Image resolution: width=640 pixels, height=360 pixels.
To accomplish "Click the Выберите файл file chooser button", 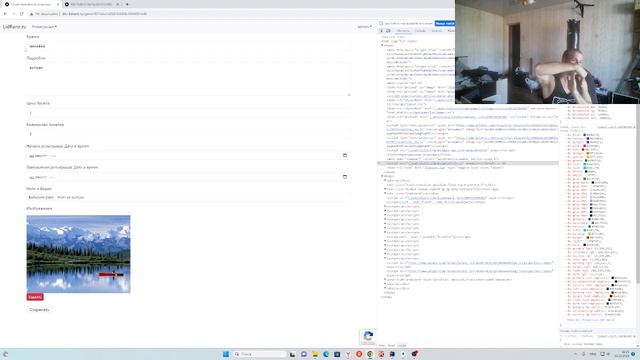I will [x=41, y=197].
